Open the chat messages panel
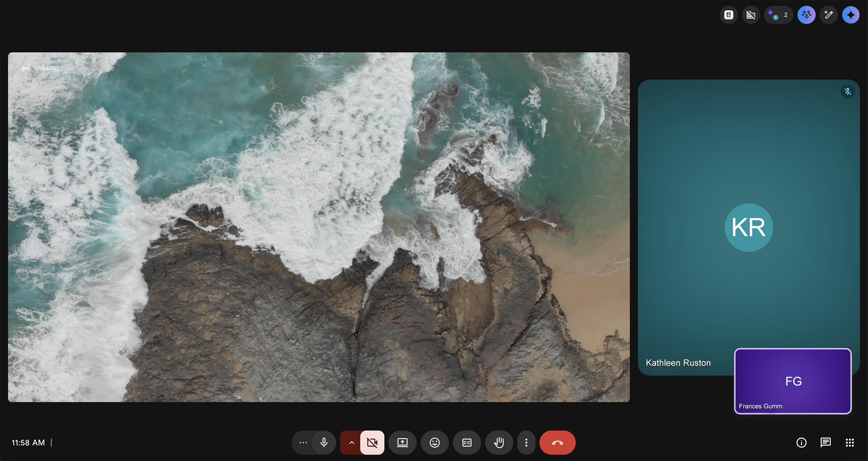The height and width of the screenshot is (461, 868). [825, 443]
